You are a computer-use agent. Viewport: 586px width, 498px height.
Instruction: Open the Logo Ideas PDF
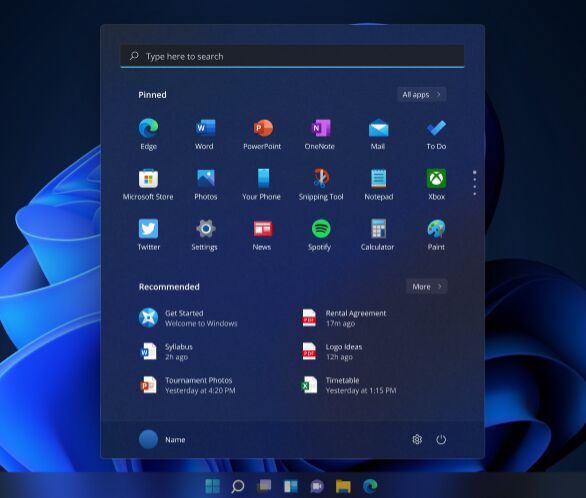(332, 352)
